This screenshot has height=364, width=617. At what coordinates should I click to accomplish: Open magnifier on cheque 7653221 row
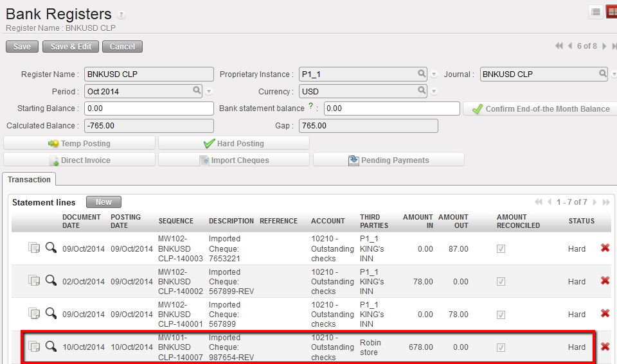[51, 248]
